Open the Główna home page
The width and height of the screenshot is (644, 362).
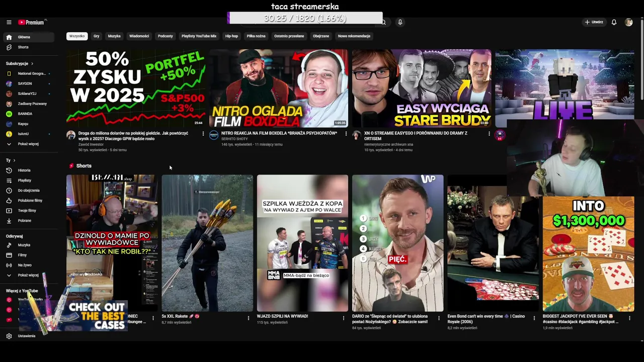click(29, 37)
